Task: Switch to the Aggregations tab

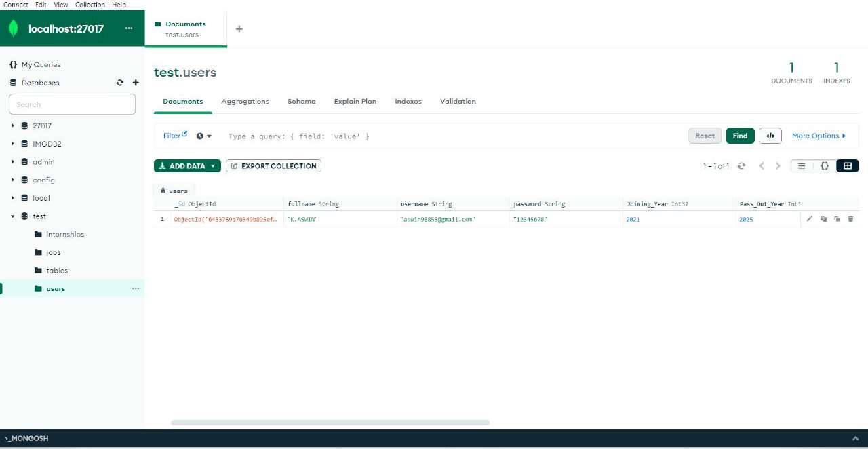Action: 245,101
